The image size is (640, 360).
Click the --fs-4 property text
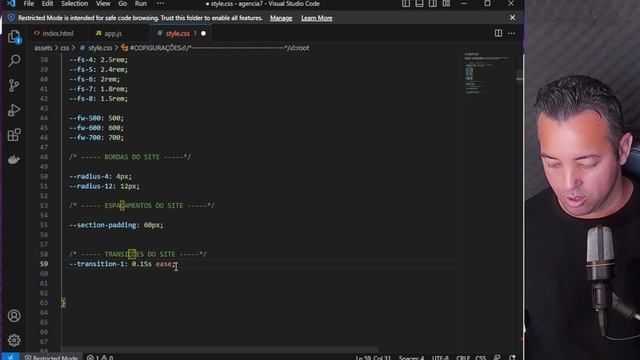pos(82,60)
